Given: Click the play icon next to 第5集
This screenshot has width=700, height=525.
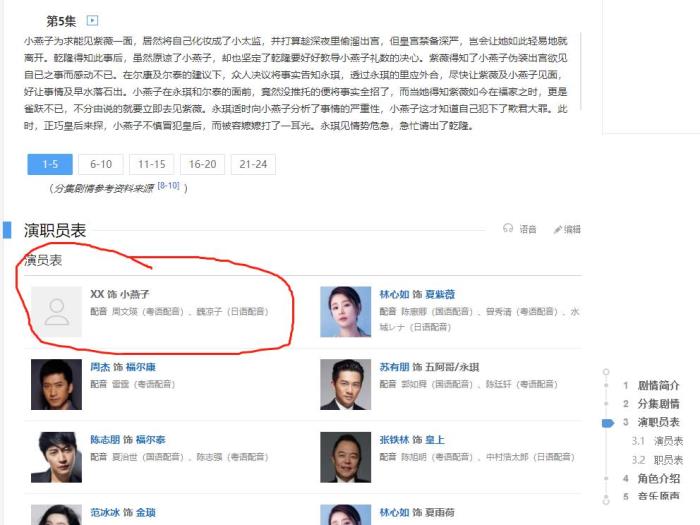Looking at the screenshot, I should pos(93,20).
